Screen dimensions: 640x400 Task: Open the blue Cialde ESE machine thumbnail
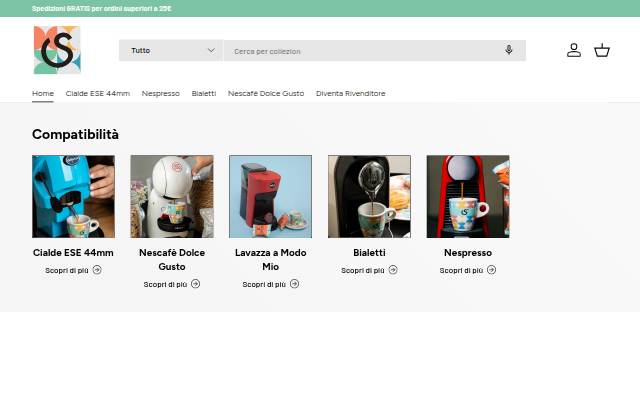(x=73, y=196)
